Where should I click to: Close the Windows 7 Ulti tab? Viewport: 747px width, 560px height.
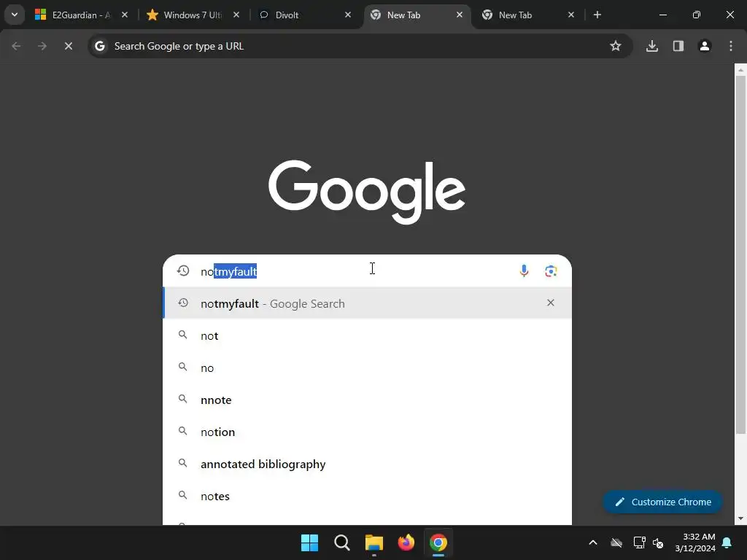click(236, 15)
